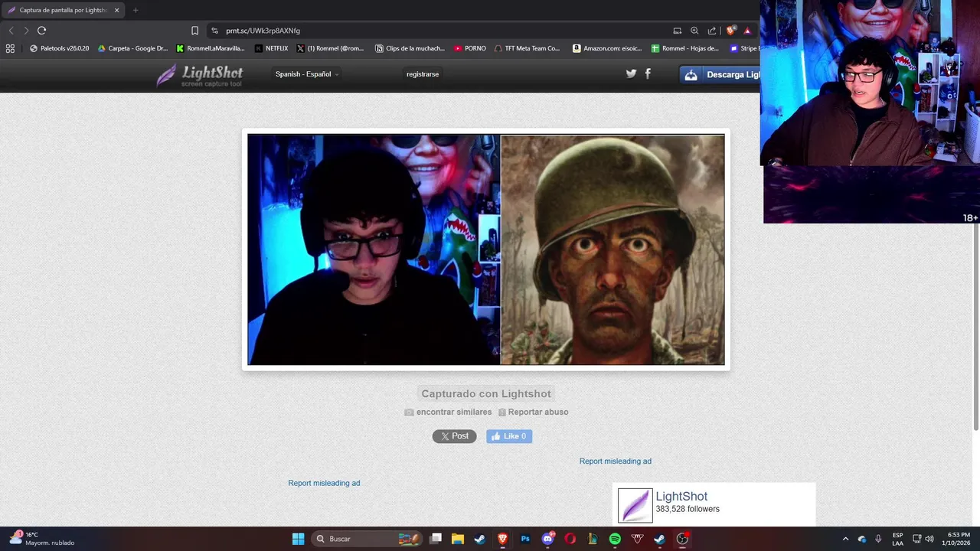The image size is (980, 551).
Task: Click the registrarse link
Action: coord(423,74)
